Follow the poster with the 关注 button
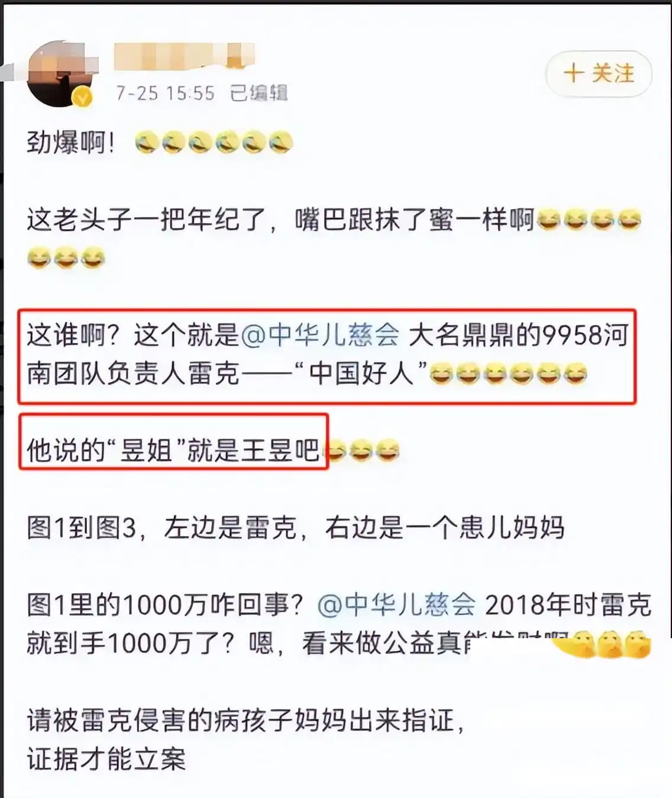The height and width of the screenshot is (798, 672). [599, 74]
